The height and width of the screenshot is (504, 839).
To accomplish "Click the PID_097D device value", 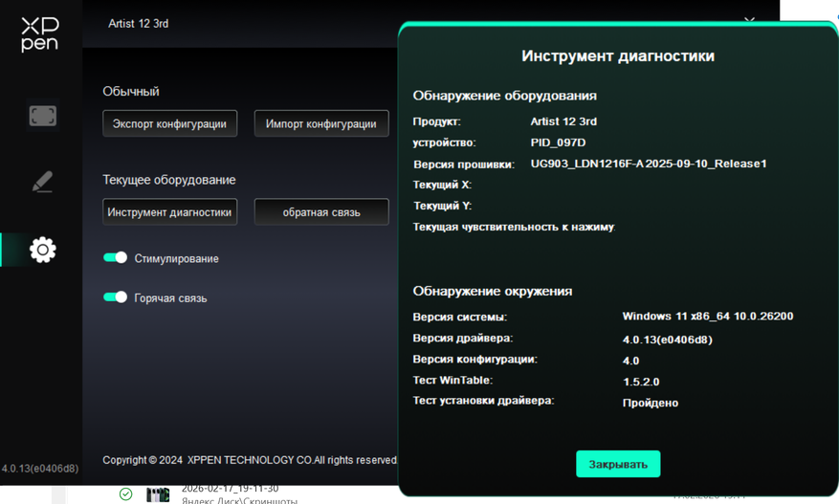I will pyautogui.click(x=558, y=142).
